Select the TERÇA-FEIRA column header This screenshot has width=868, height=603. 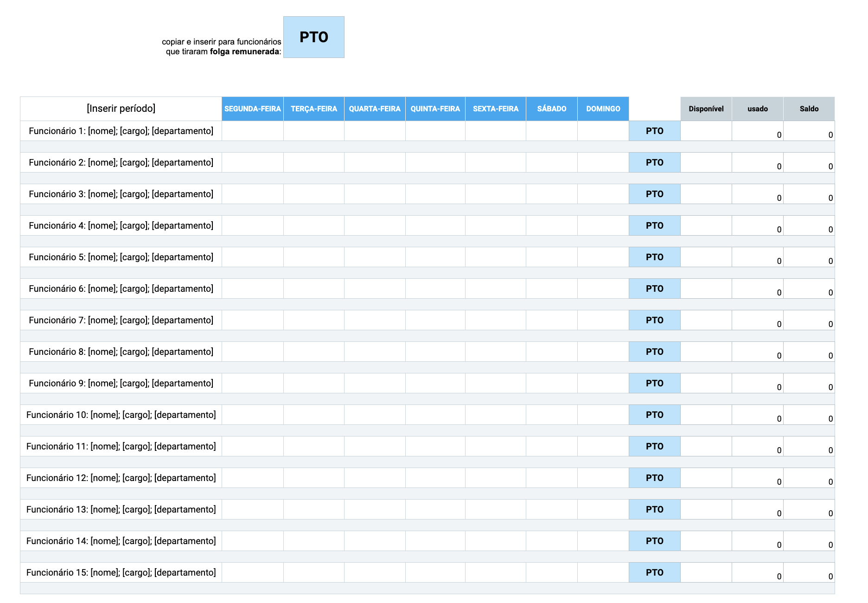point(314,109)
